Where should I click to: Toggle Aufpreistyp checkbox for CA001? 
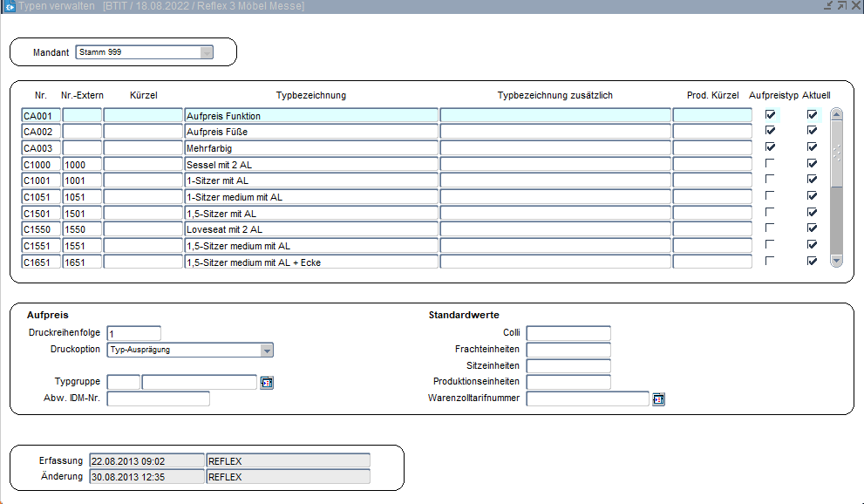[x=770, y=115]
